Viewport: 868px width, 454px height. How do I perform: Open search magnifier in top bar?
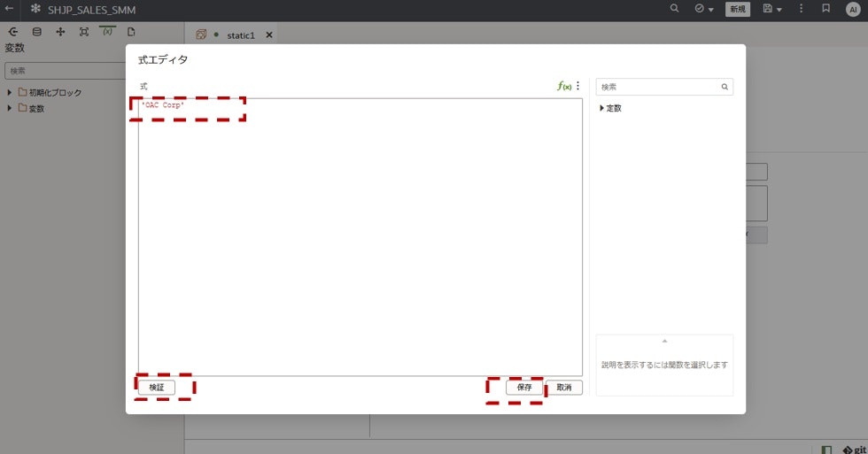coord(674,8)
